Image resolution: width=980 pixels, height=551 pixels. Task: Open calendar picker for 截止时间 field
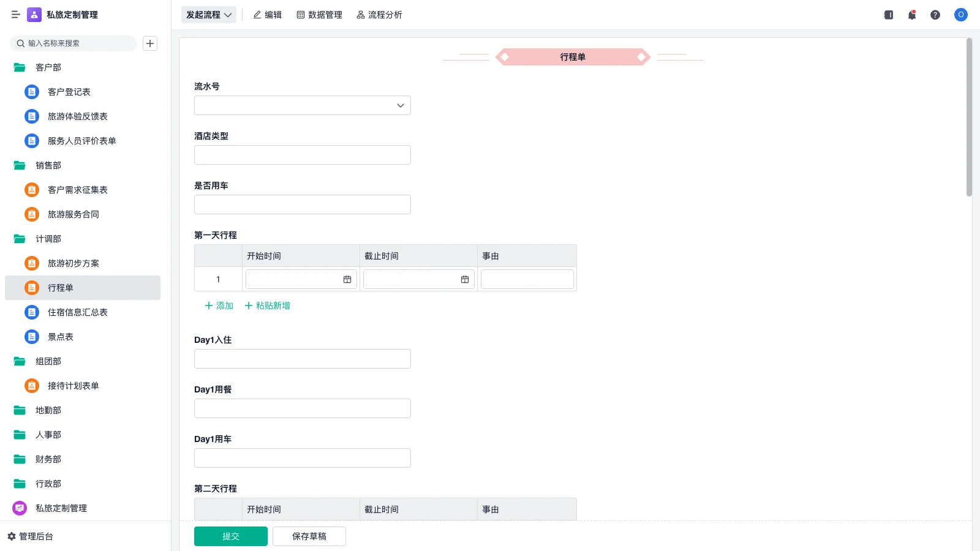[465, 279]
